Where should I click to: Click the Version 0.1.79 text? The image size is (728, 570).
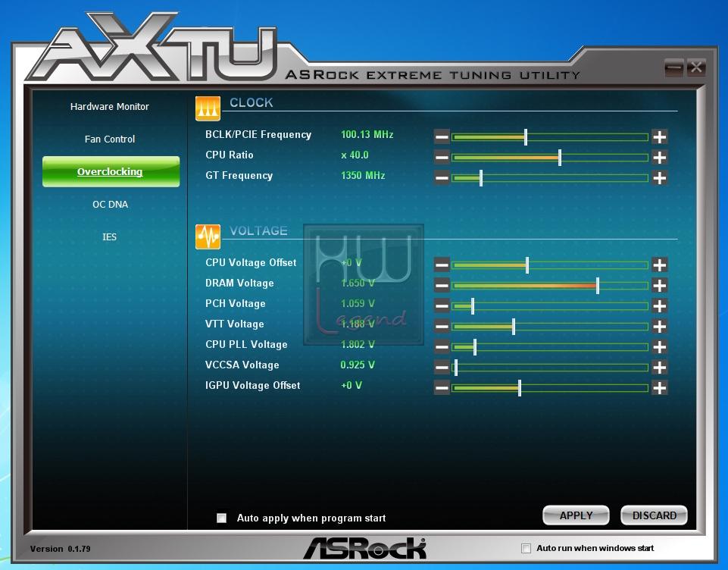(x=61, y=549)
